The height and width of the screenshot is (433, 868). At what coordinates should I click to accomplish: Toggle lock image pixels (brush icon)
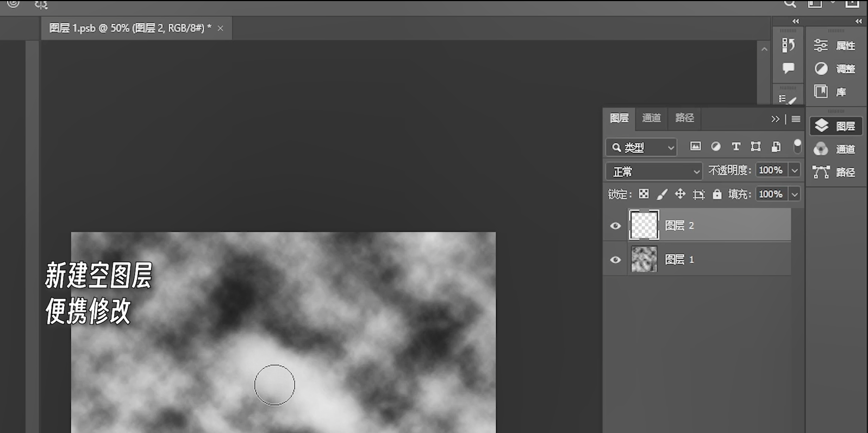pos(662,194)
